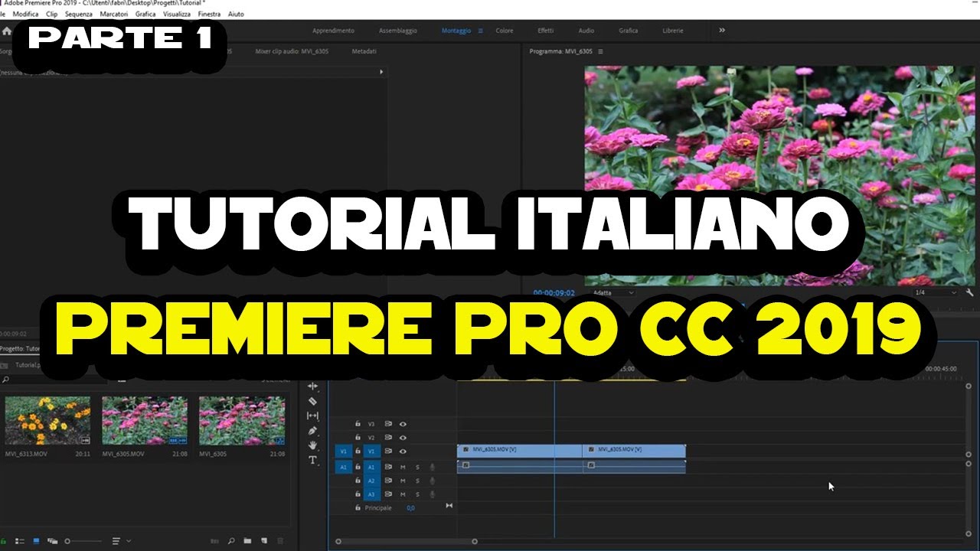Solo audio track A3
This screenshot has width=980, height=551.
[417, 494]
